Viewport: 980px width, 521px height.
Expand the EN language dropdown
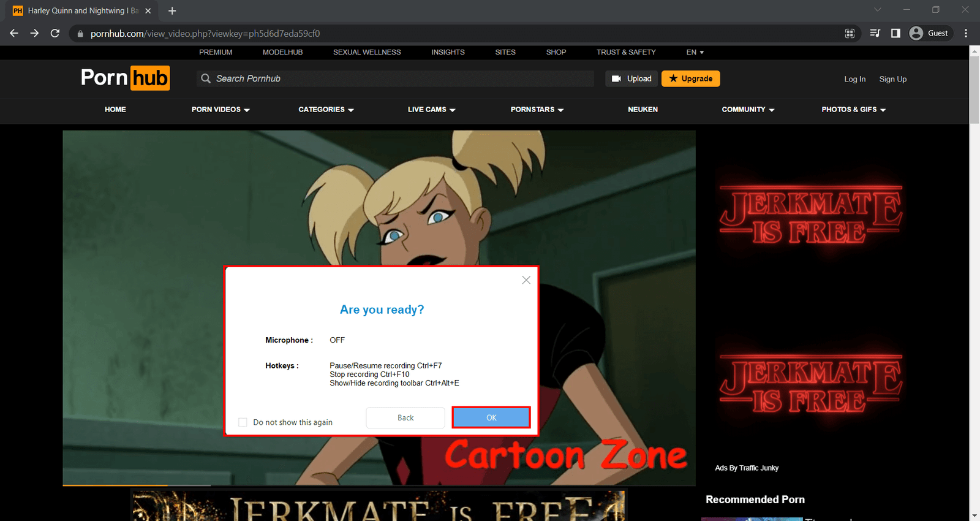pyautogui.click(x=695, y=52)
